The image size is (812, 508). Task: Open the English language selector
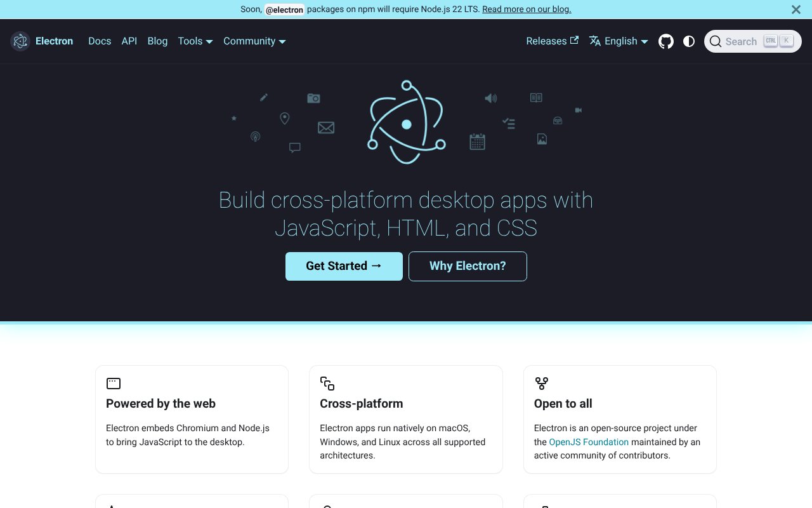[x=619, y=41]
